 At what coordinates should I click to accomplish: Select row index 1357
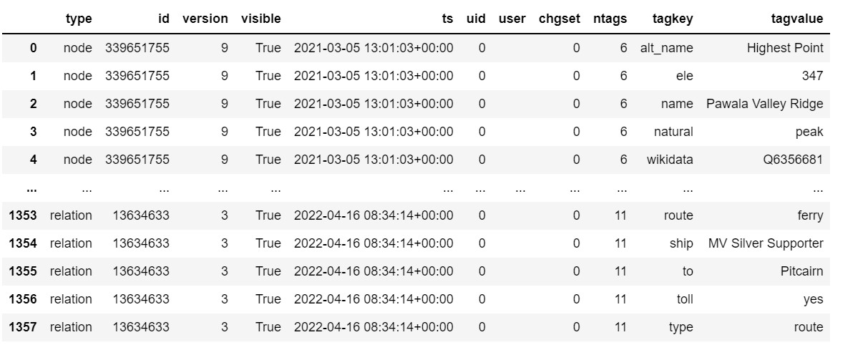21,327
